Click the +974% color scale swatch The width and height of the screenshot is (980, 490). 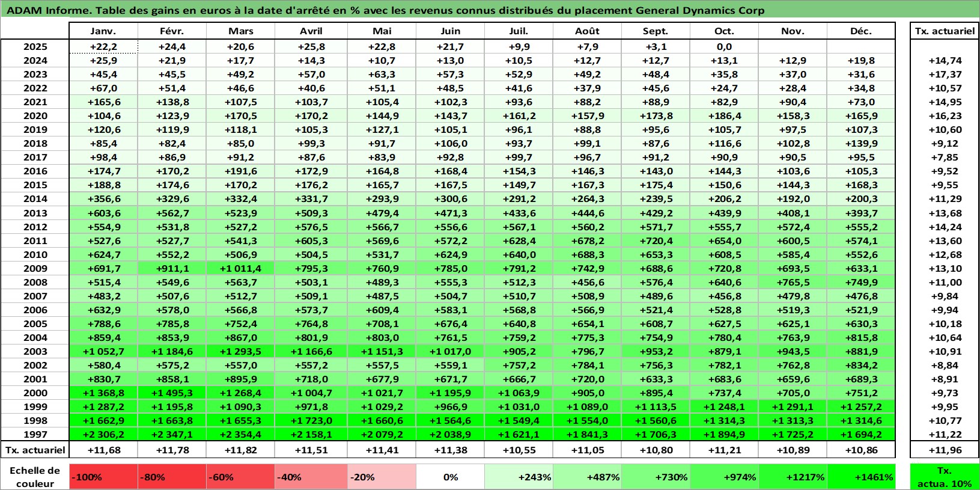pos(724,476)
